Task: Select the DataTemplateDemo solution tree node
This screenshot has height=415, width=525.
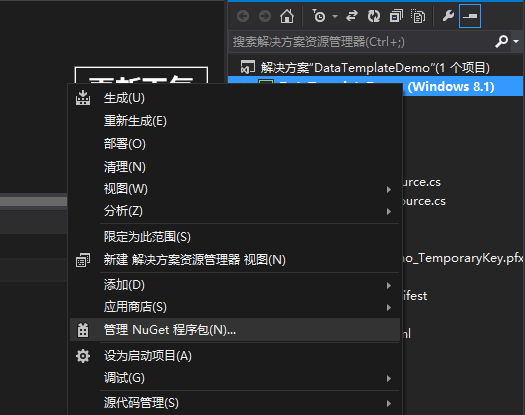Action: point(375,68)
